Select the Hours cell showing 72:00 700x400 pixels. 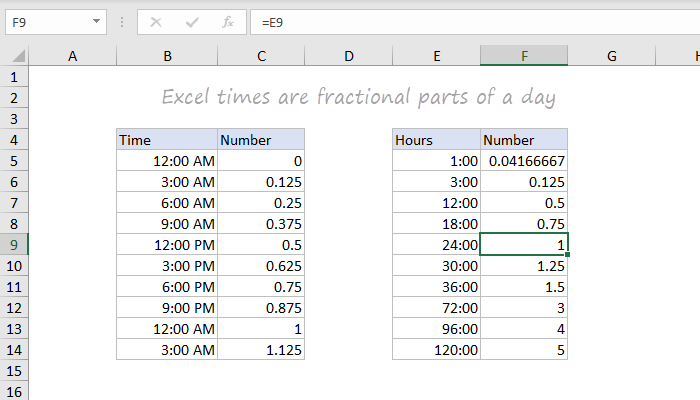[437, 308]
